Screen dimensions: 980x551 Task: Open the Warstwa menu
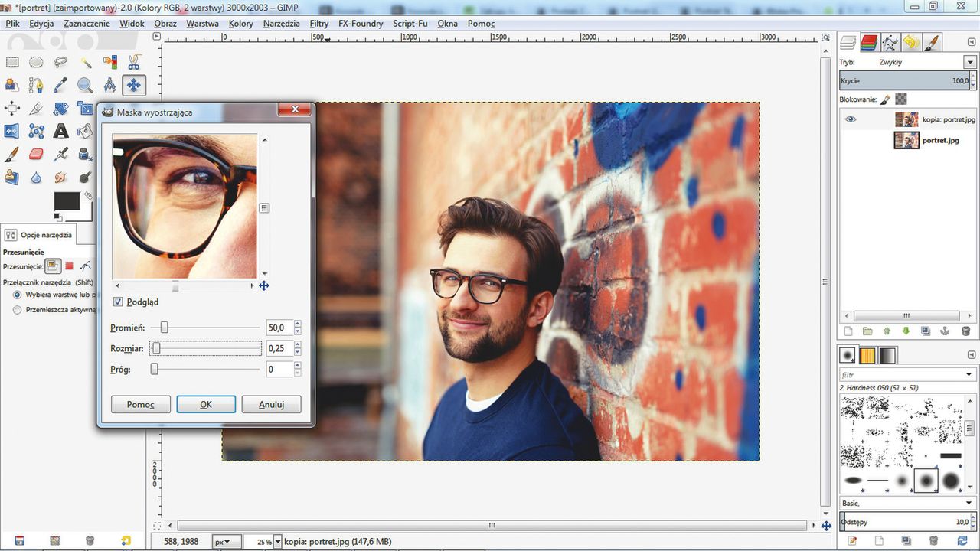(x=202, y=24)
